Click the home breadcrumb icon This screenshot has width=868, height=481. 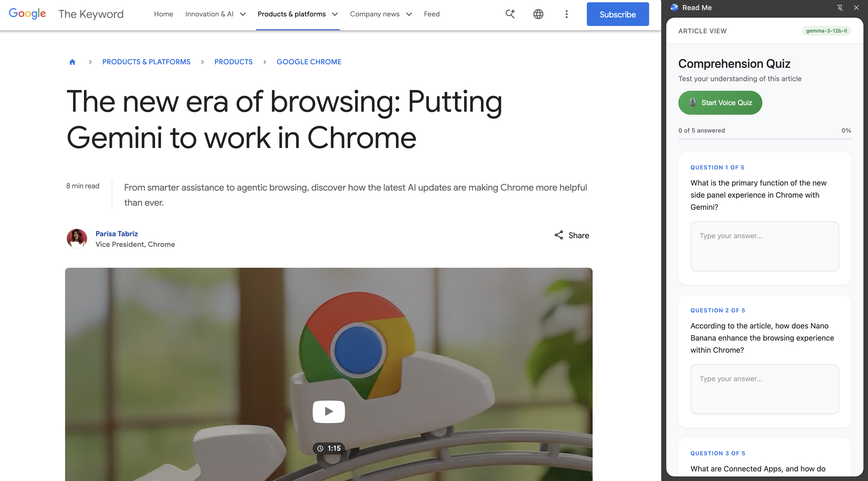(x=72, y=62)
